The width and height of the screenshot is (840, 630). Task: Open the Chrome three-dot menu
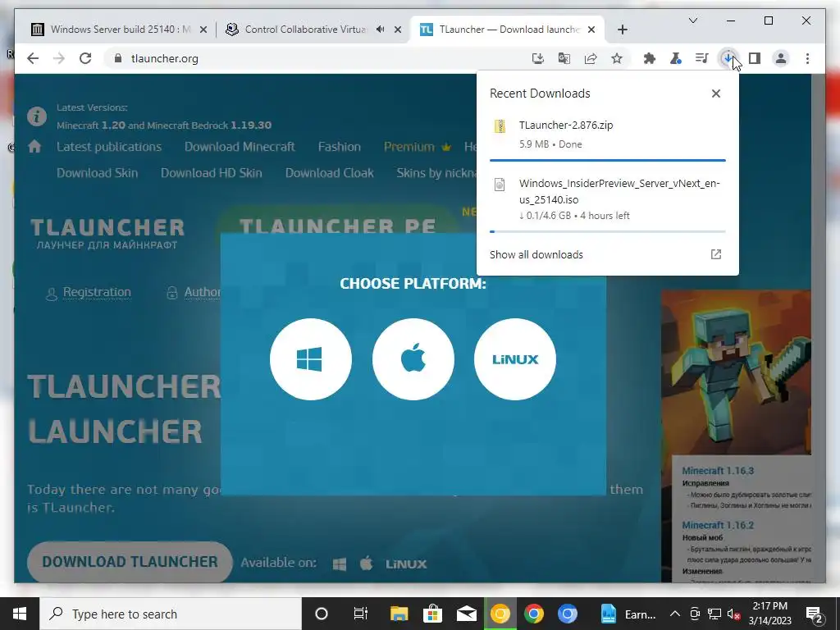pos(807,58)
